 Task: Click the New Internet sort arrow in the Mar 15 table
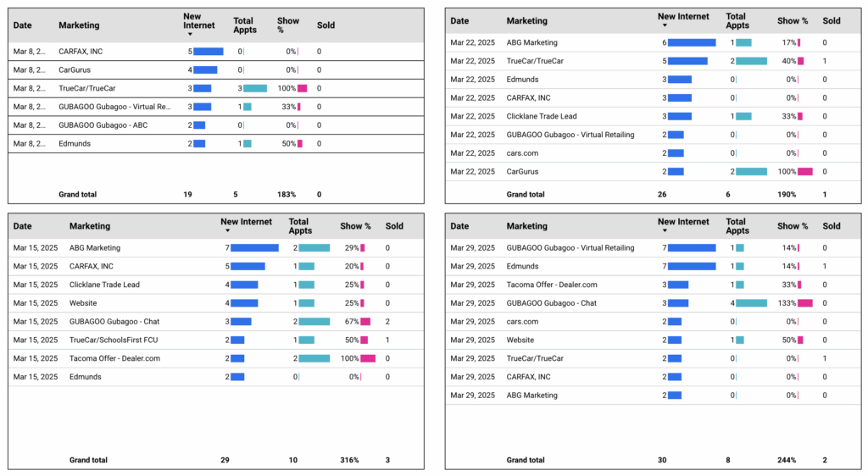click(x=225, y=231)
